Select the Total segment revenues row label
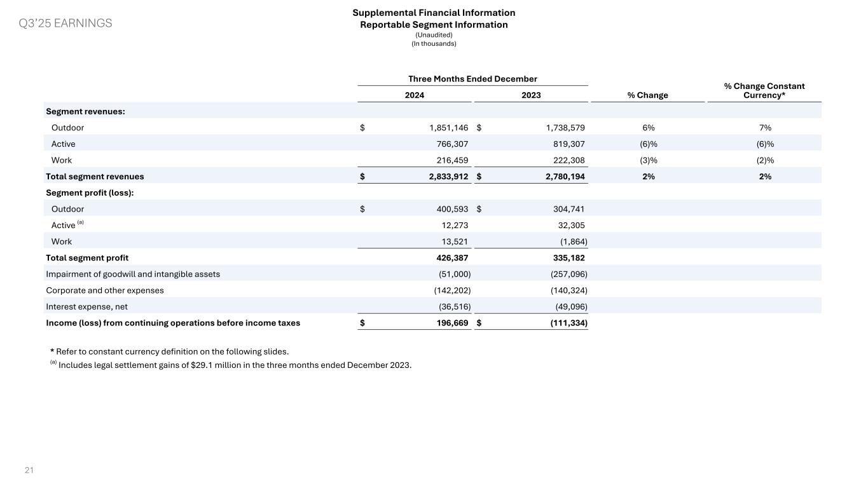868x488 pixels. pyautogui.click(x=95, y=177)
